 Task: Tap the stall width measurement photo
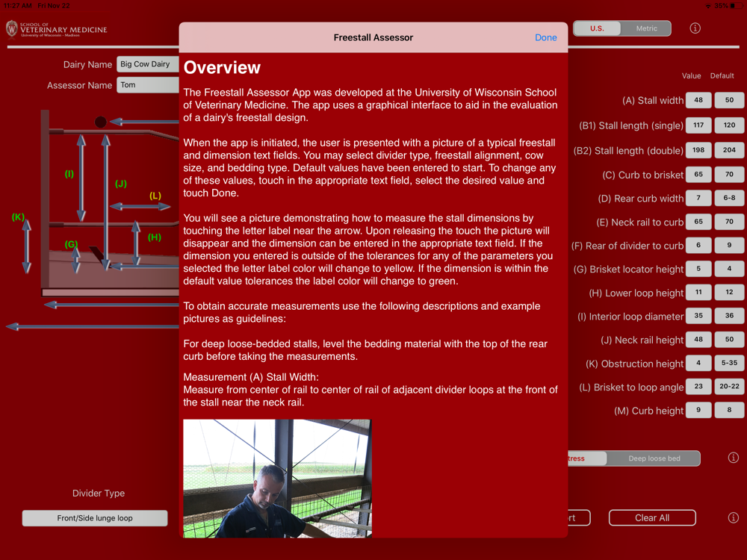[277, 479]
